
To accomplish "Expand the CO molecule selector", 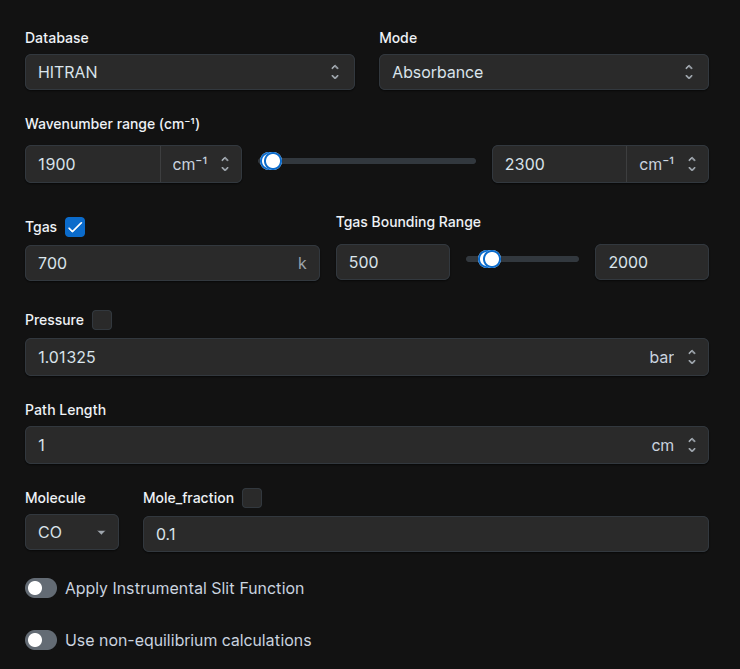I will click(x=72, y=532).
